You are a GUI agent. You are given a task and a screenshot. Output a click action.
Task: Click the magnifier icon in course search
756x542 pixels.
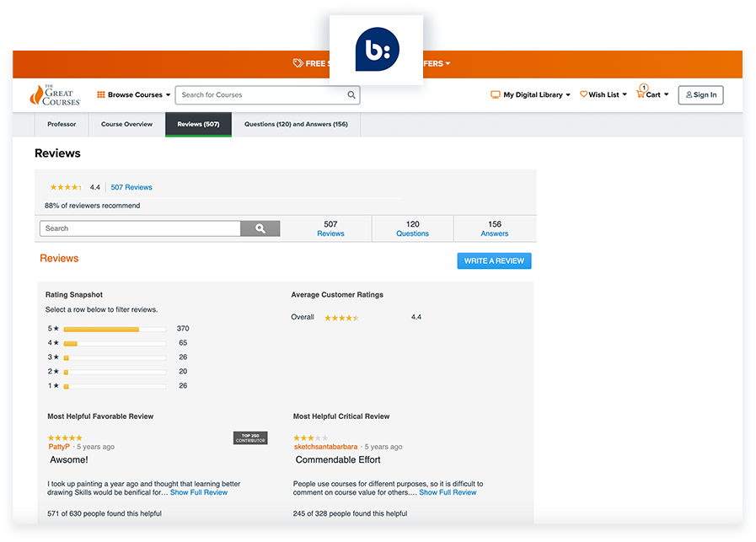click(x=351, y=95)
